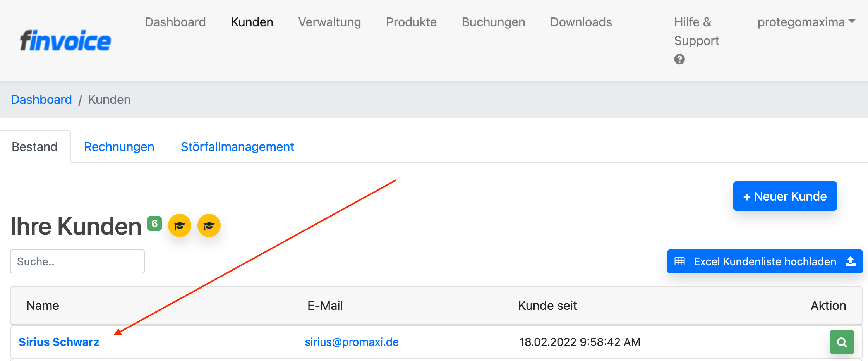This screenshot has height=361, width=868.
Task: Select the Bestand tab
Action: 34,146
